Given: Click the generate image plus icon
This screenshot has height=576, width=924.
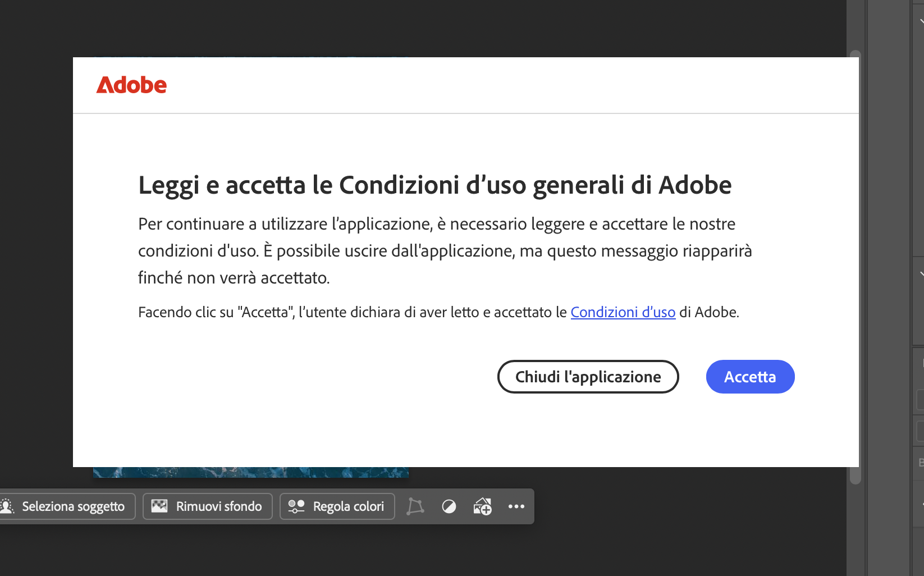Looking at the screenshot, I should 482,506.
